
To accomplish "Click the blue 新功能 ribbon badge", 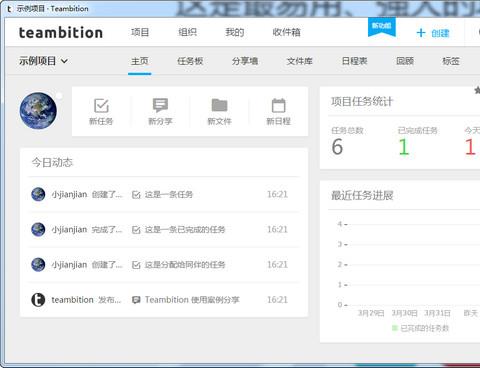I will (382, 27).
